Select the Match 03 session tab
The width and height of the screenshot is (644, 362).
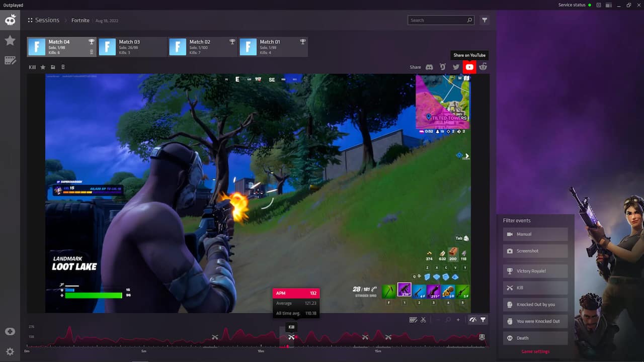(132, 47)
